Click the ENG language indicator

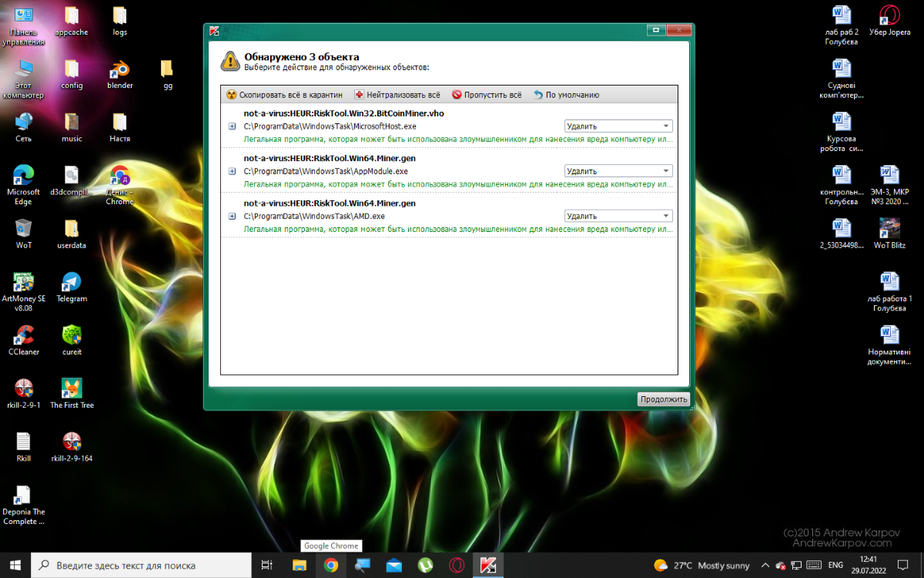(x=835, y=565)
